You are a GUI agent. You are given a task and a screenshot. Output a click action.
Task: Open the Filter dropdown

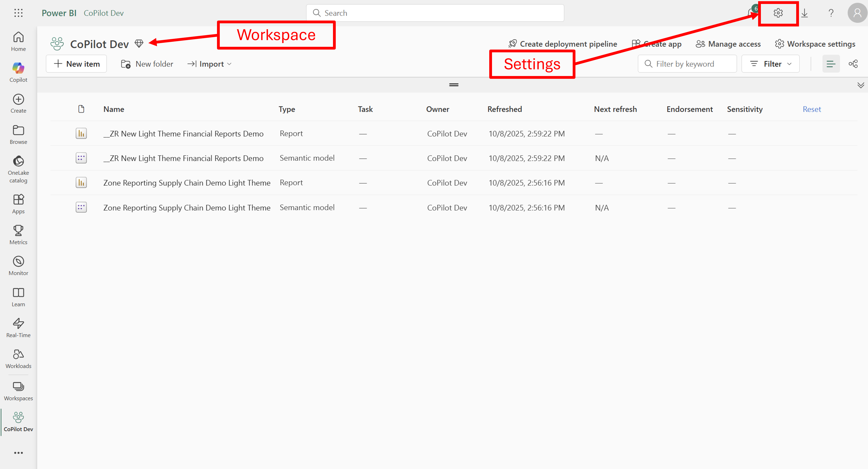pos(771,64)
